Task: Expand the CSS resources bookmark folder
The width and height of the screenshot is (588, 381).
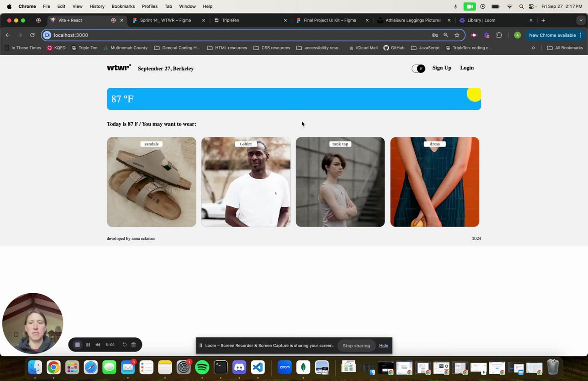Action: pyautogui.click(x=272, y=48)
